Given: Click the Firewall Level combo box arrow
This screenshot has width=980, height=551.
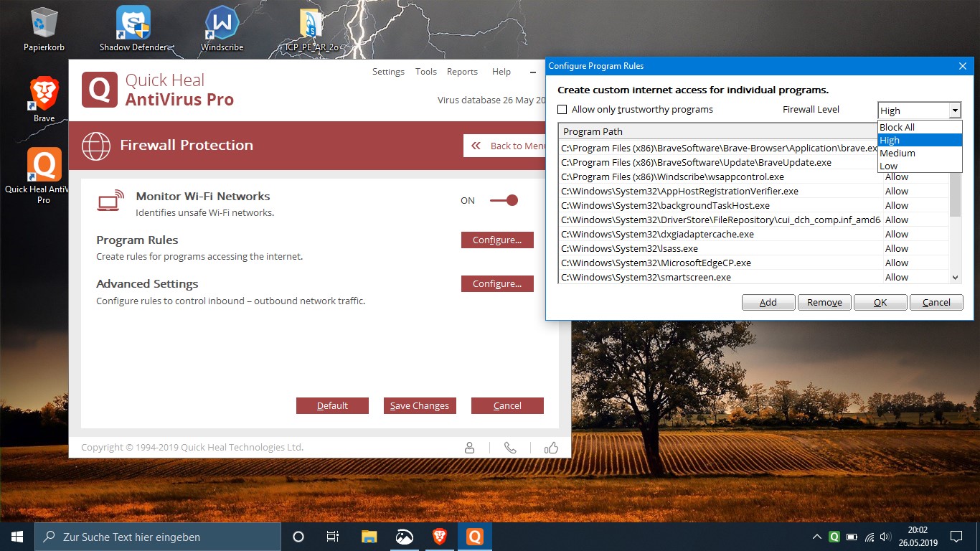Looking at the screenshot, I should pyautogui.click(x=955, y=110).
